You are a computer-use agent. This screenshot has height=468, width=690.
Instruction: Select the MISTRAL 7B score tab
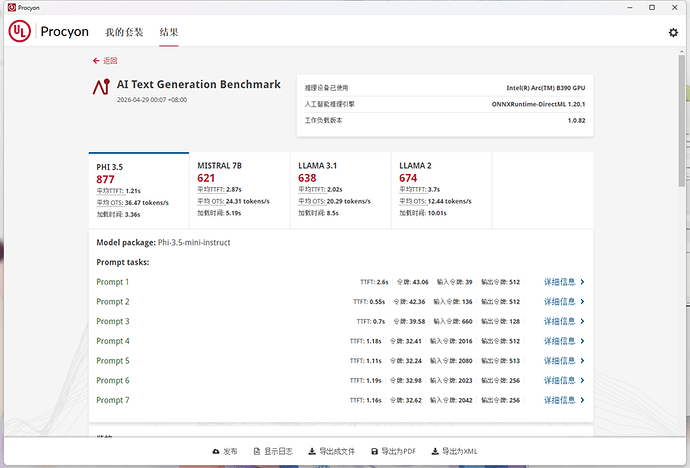[239, 190]
